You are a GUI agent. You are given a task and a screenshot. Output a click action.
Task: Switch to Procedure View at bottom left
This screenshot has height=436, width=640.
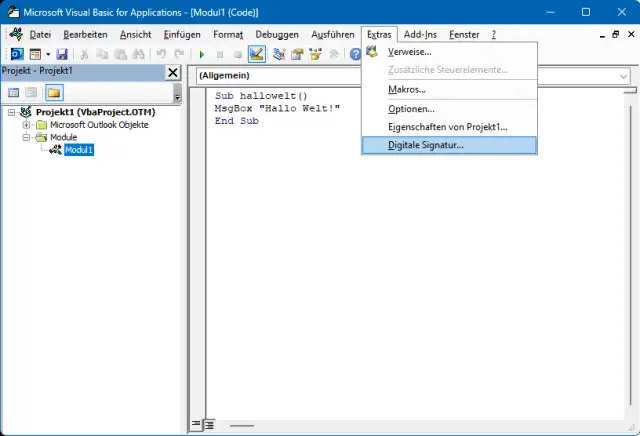click(x=196, y=425)
